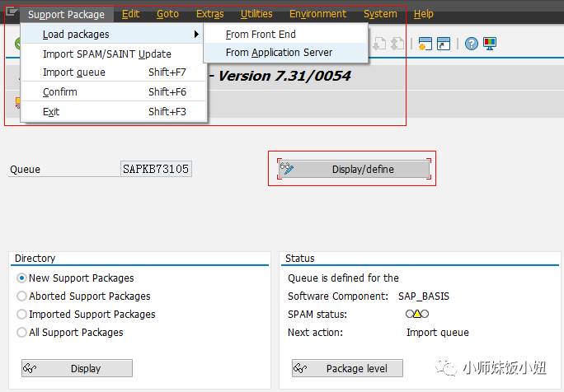Click the glasses icon on Package level

coord(300,368)
